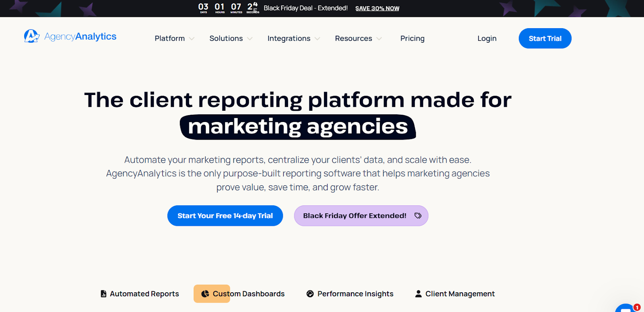
Task: Click the Black Friday Deal - Extended! text
Action: click(305, 8)
